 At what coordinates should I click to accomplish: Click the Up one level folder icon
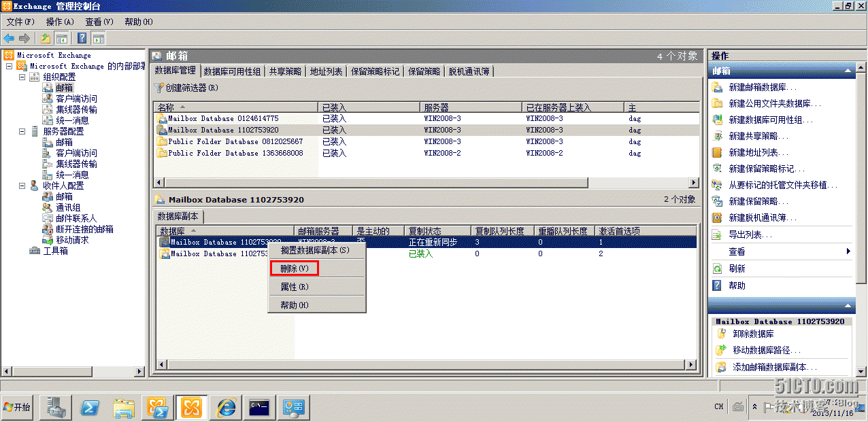(46, 38)
